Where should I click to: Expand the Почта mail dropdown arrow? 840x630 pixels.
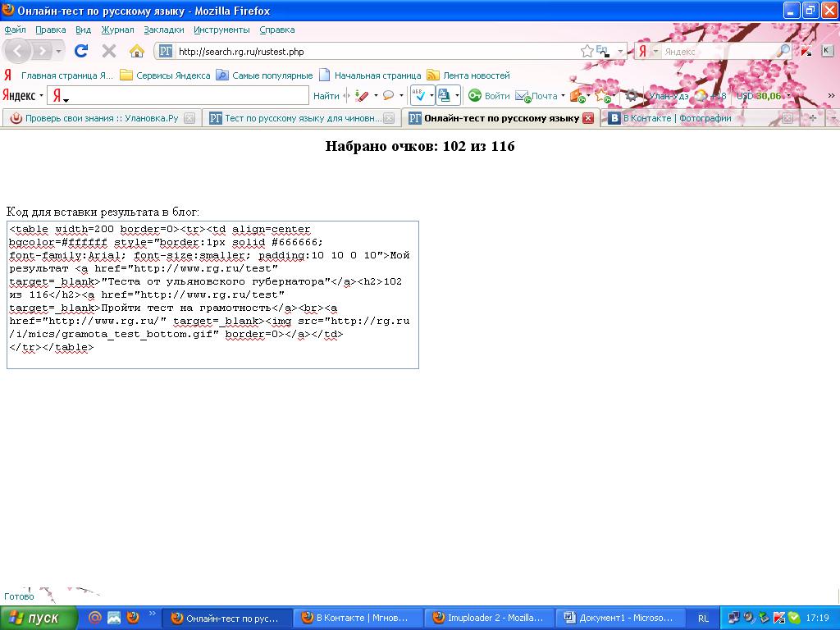(563, 96)
